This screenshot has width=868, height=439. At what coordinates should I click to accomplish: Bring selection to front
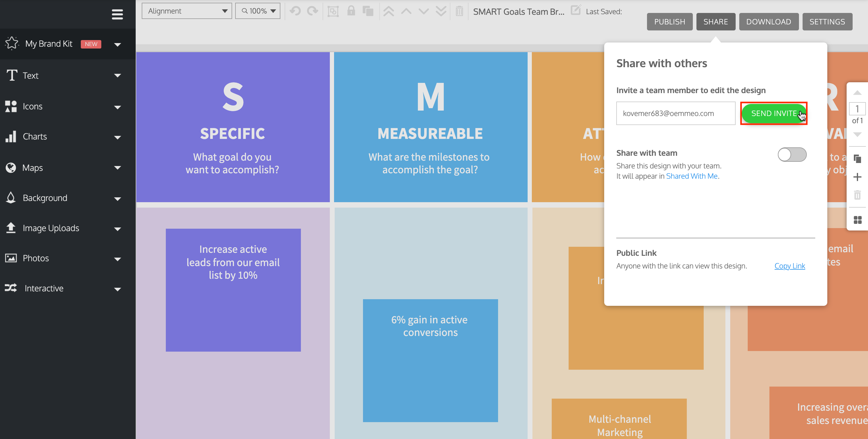pyautogui.click(x=389, y=11)
